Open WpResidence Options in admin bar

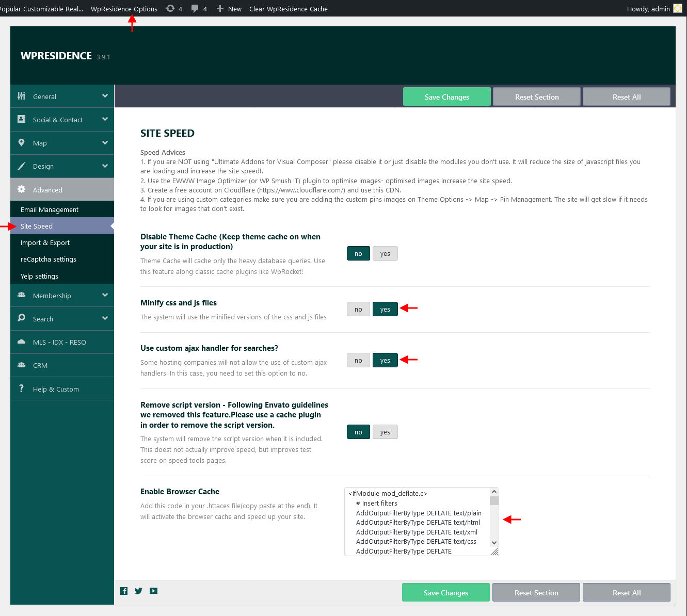coord(124,9)
